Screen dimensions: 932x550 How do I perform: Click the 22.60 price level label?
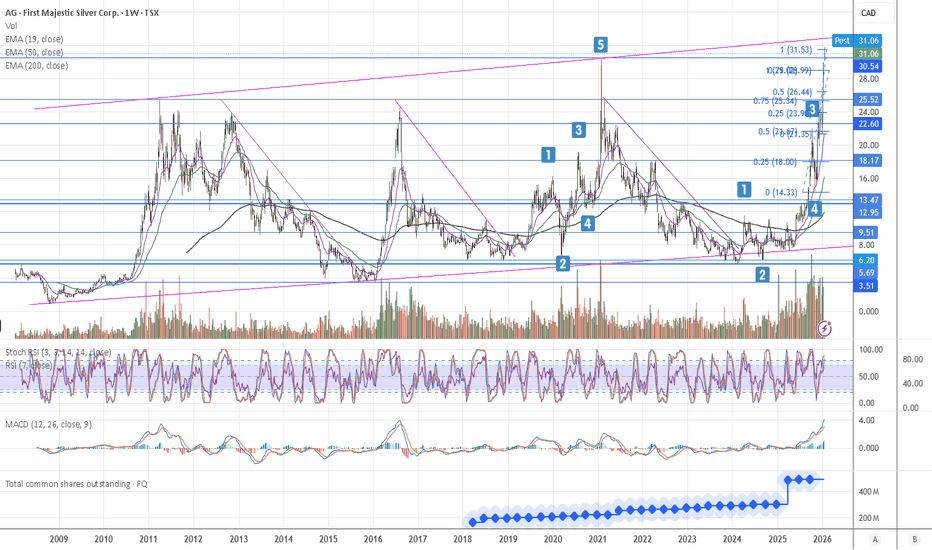(868, 123)
